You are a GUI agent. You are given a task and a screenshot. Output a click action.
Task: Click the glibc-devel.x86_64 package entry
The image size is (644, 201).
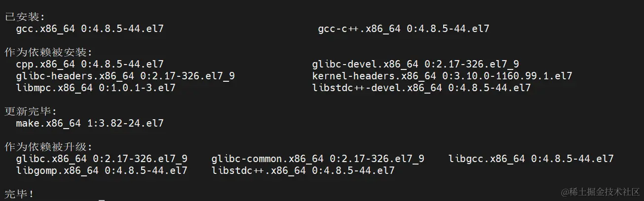pos(416,64)
